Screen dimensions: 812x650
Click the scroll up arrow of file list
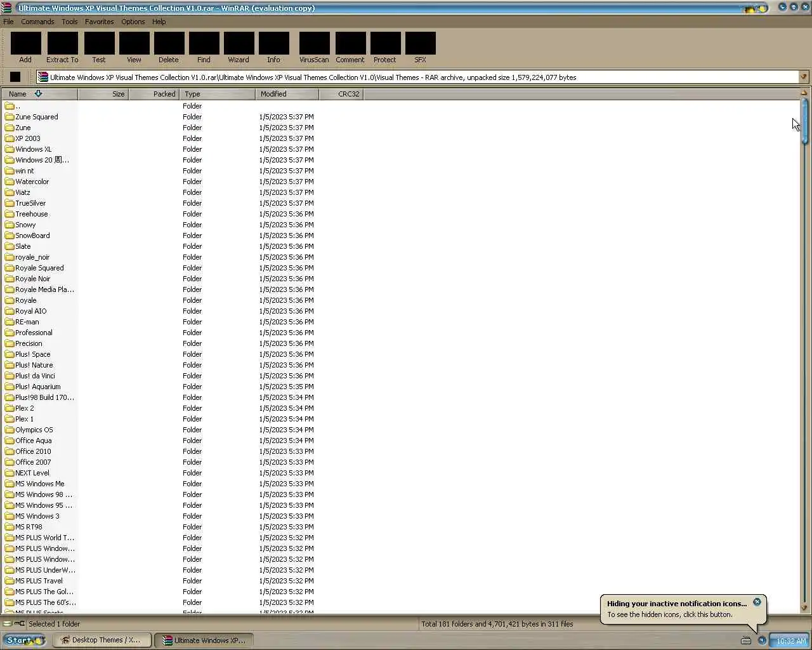pyautogui.click(x=804, y=93)
